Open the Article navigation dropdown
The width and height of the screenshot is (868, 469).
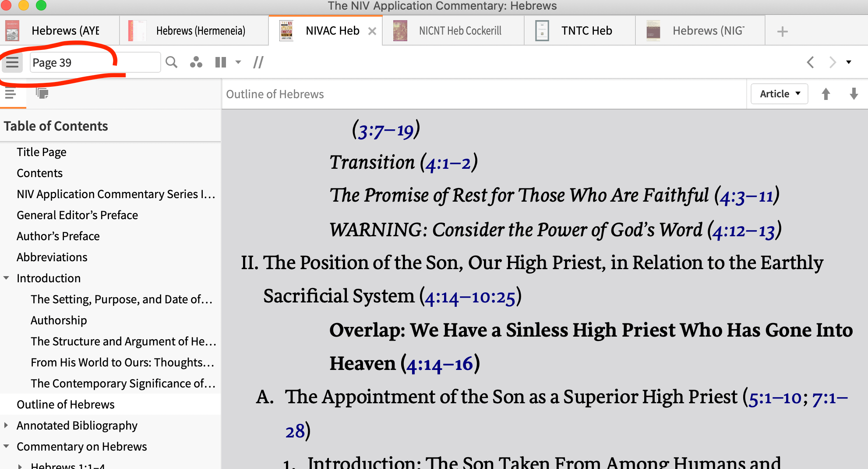point(780,94)
